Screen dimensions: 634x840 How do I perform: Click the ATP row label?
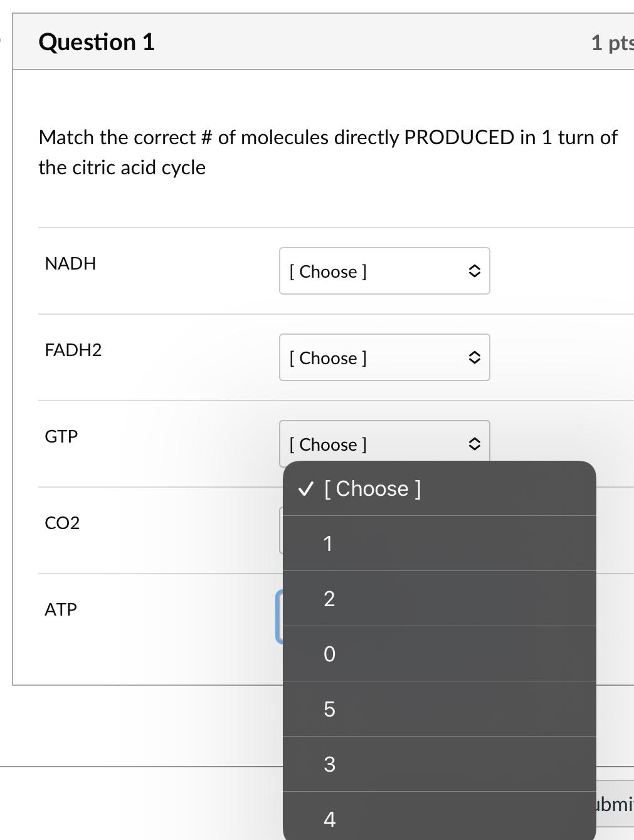[x=61, y=609]
